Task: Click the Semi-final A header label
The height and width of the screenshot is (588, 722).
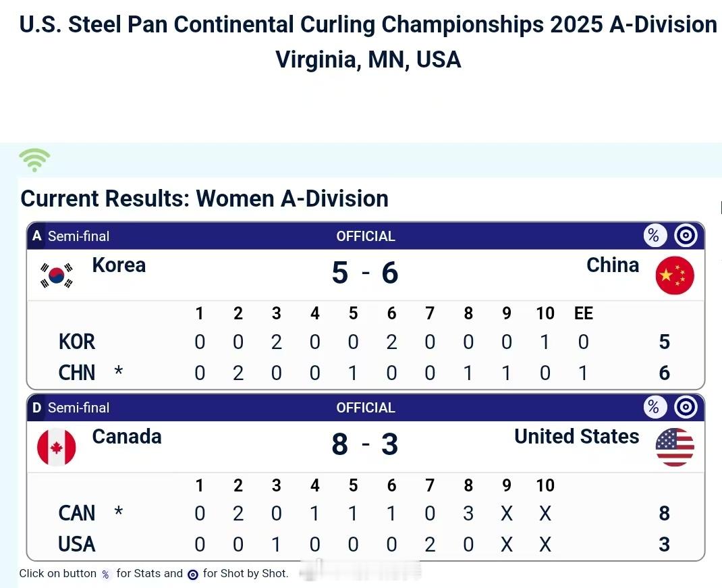Action: [78, 236]
